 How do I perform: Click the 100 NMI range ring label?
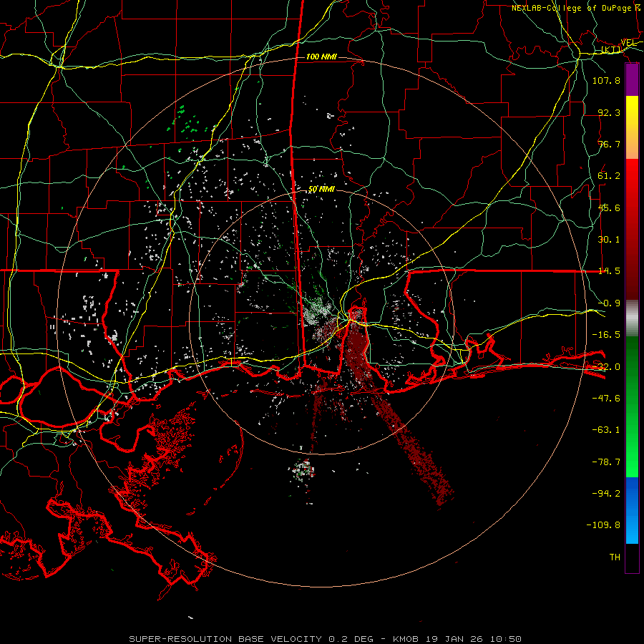[321, 57]
